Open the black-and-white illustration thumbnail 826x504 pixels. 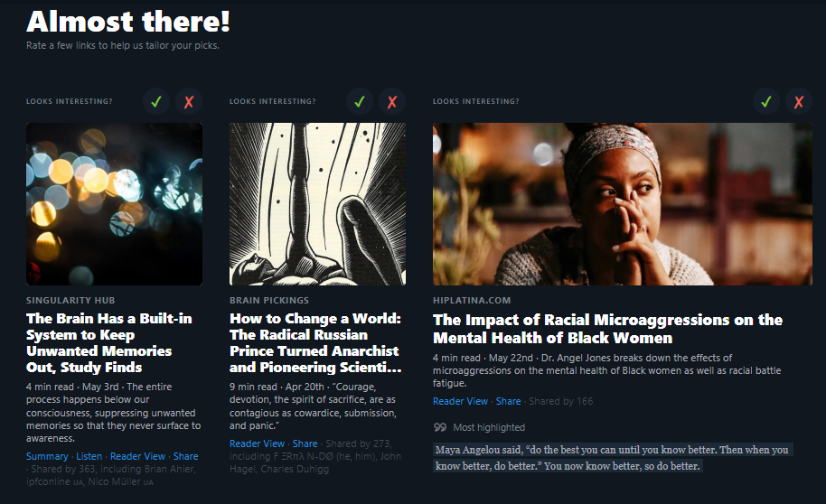(x=317, y=204)
